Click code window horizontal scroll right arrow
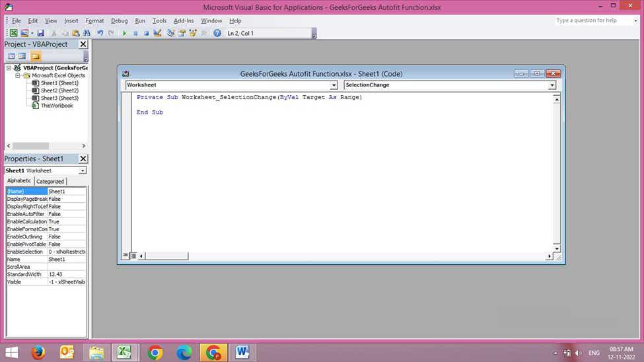This screenshot has height=362, width=644. tap(549, 256)
